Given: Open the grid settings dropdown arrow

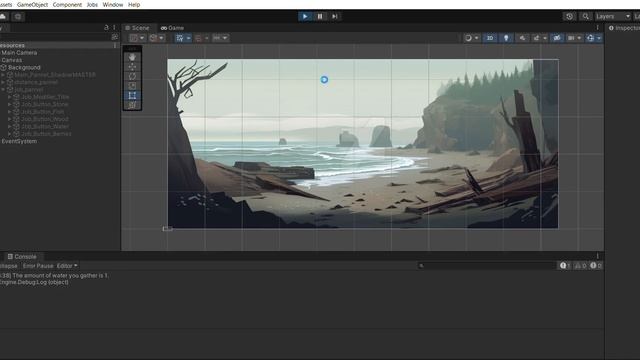Looking at the screenshot, I should click(x=188, y=38).
